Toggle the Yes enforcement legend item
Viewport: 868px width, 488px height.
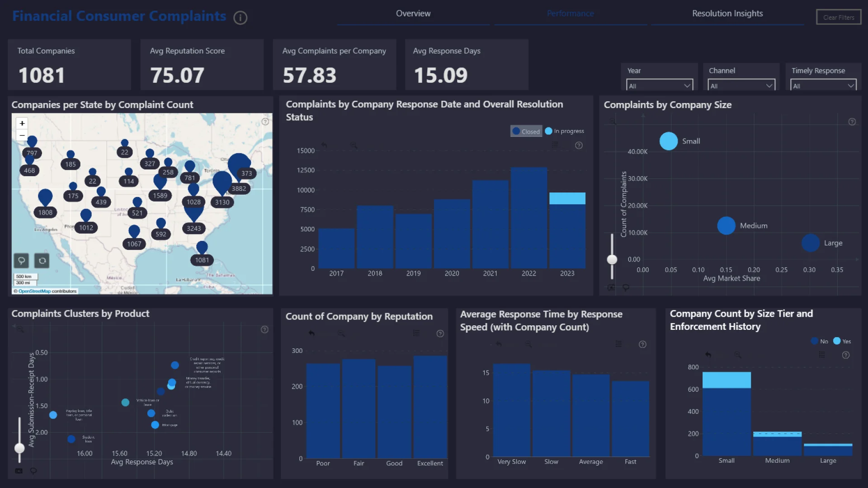click(842, 341)
